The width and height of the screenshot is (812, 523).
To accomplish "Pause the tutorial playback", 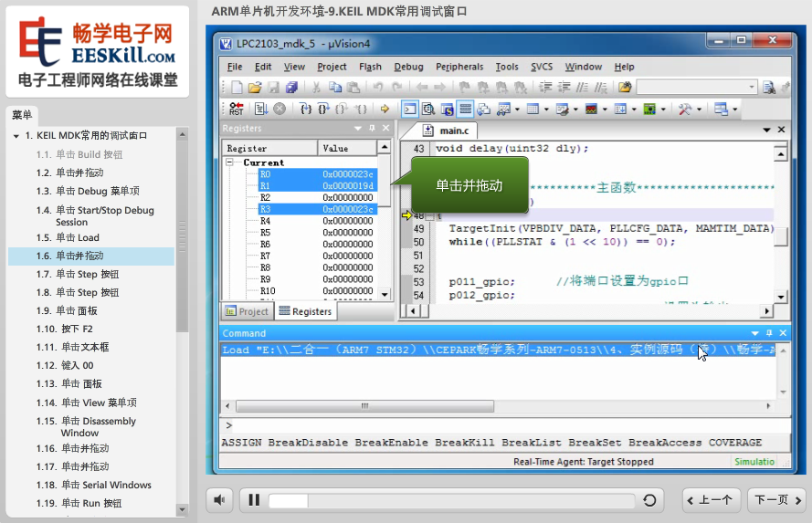I will (254, 500).
